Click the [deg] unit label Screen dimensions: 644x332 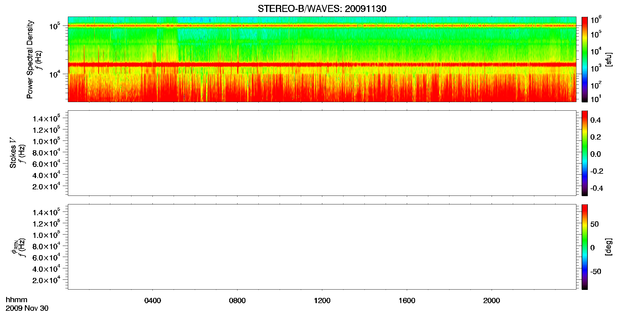[609, 247]
